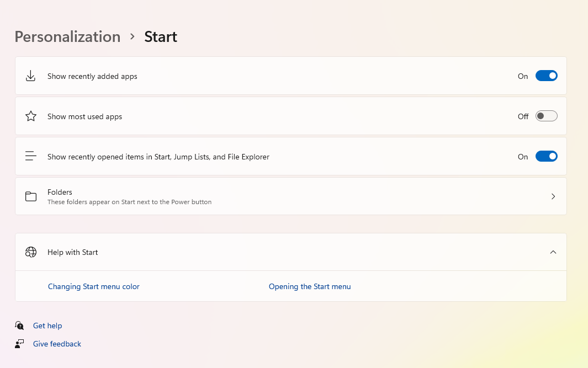Click the On status beside recently opened items
The height and width of the screenshot is (368, 588).
(x=523, y=157)
